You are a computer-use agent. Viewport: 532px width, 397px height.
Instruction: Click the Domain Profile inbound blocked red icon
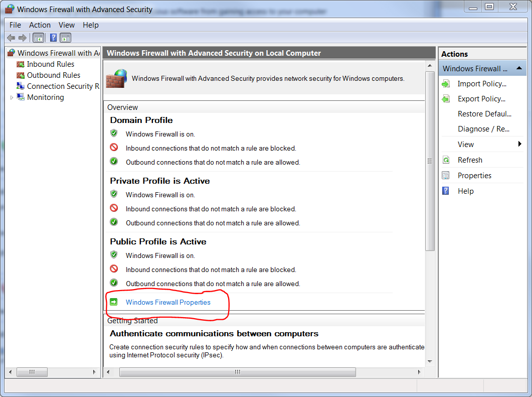point(114,148)
